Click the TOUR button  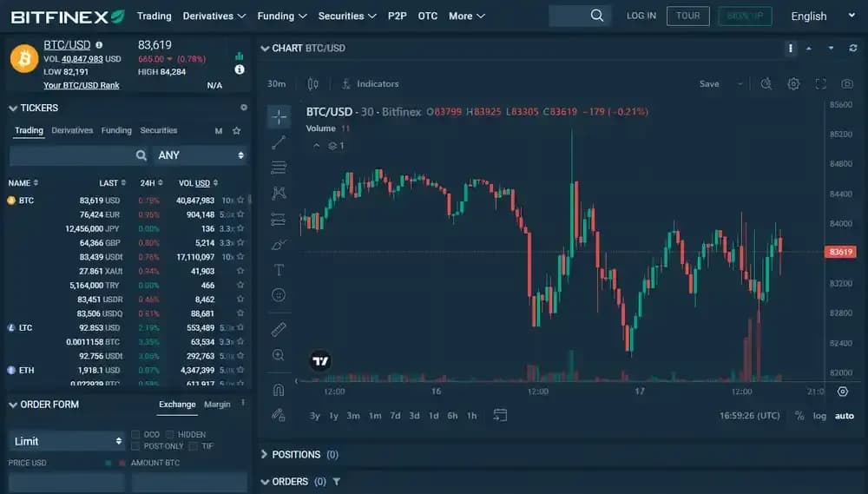(x=688, y=16)
